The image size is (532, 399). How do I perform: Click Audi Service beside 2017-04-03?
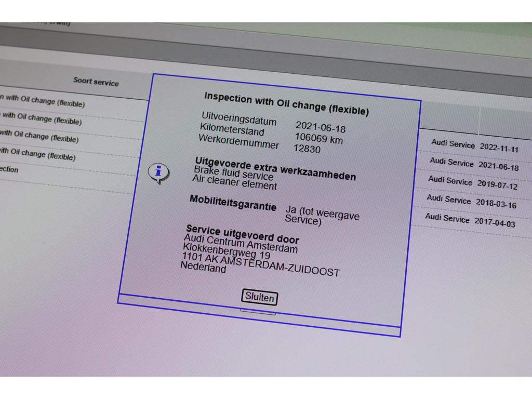(447, 218)
